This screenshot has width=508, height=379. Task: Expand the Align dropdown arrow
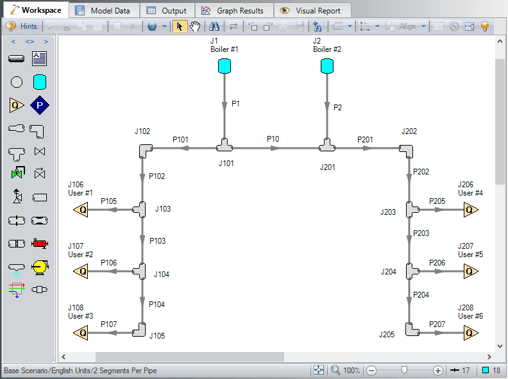(x=424, y=26)
